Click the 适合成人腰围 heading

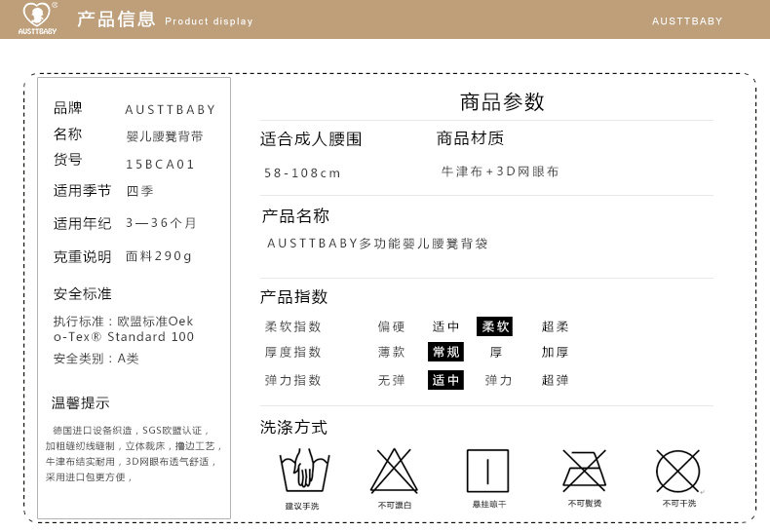311,139
